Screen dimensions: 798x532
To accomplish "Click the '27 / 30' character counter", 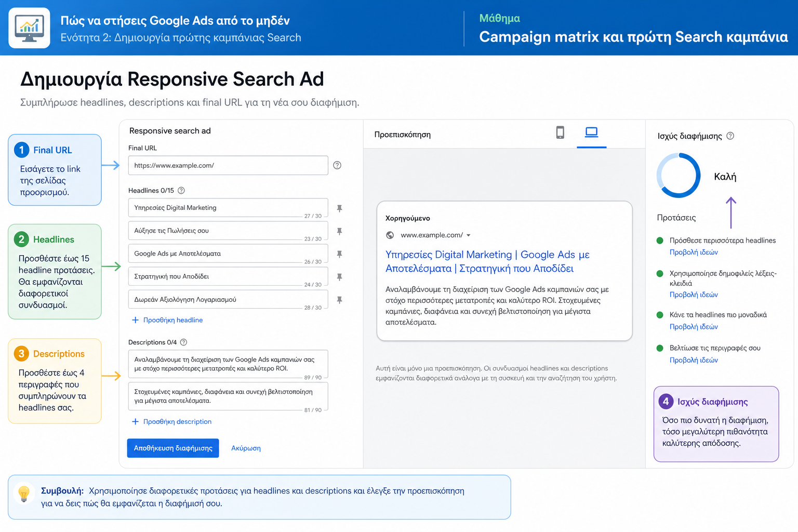I will (313, 216).
